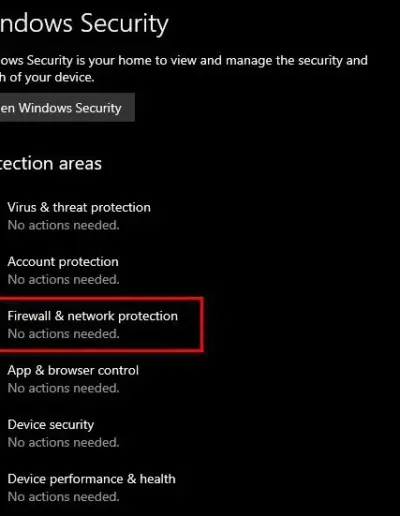Click the Open Windows Security button
400x516 pixels.
[67, 107]
